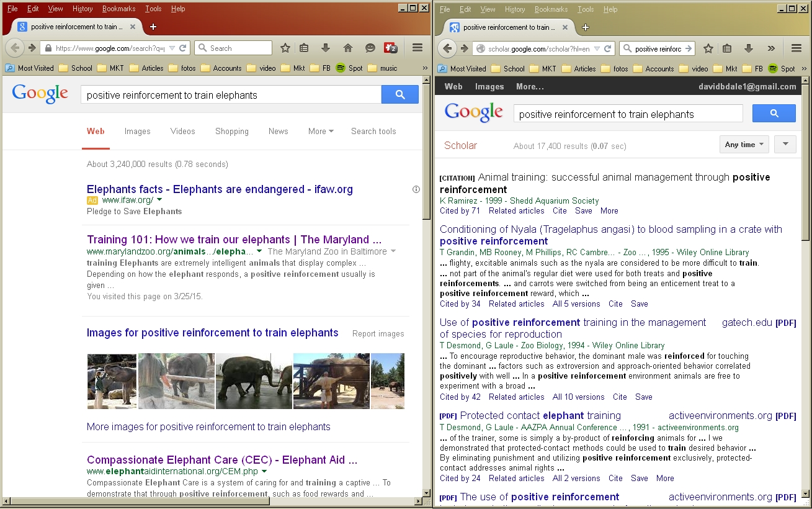The height and width of the screenshot is (509, 812).
Task: Click the home icon in the Firefox toolbar
Action: tap(348, 48)
